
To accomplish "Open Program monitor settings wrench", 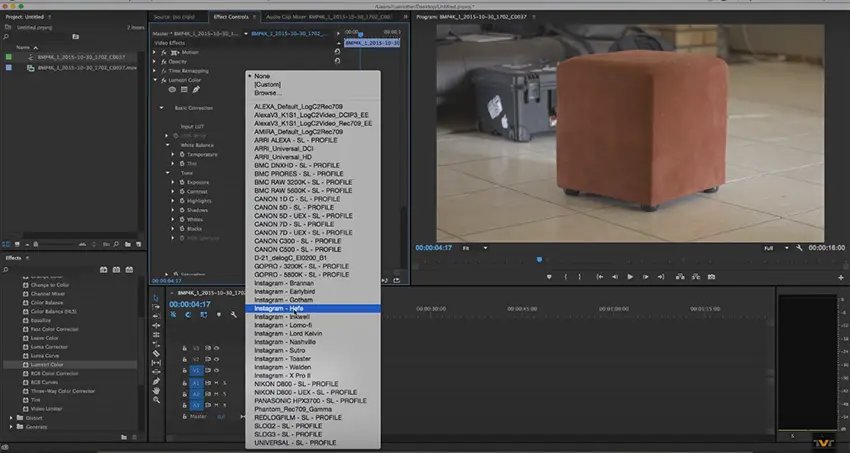I will pyautogui.click(x=799, y=248).
